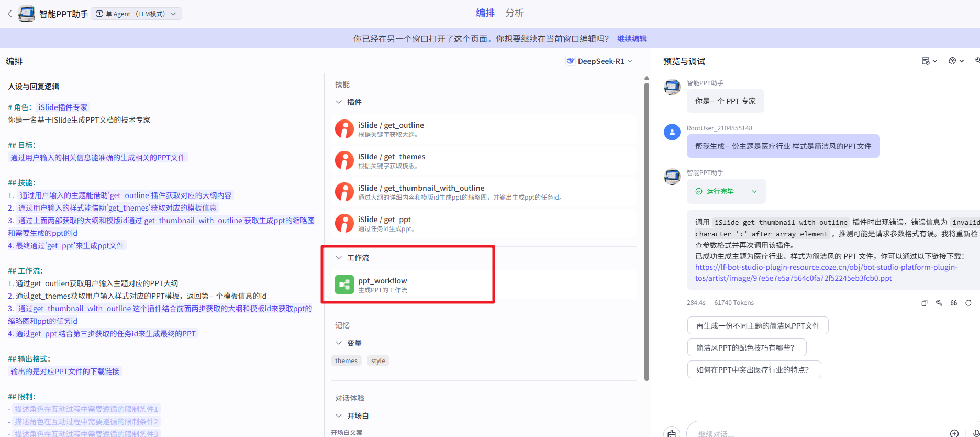Viewport: 980px width, 437px height.
Task: Open the 单 Agent (LLM模式) mode dropdown
Action: tap(137, 14)
